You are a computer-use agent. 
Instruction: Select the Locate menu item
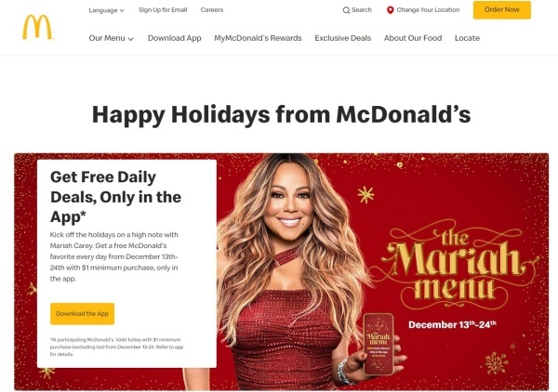[467, 38]
